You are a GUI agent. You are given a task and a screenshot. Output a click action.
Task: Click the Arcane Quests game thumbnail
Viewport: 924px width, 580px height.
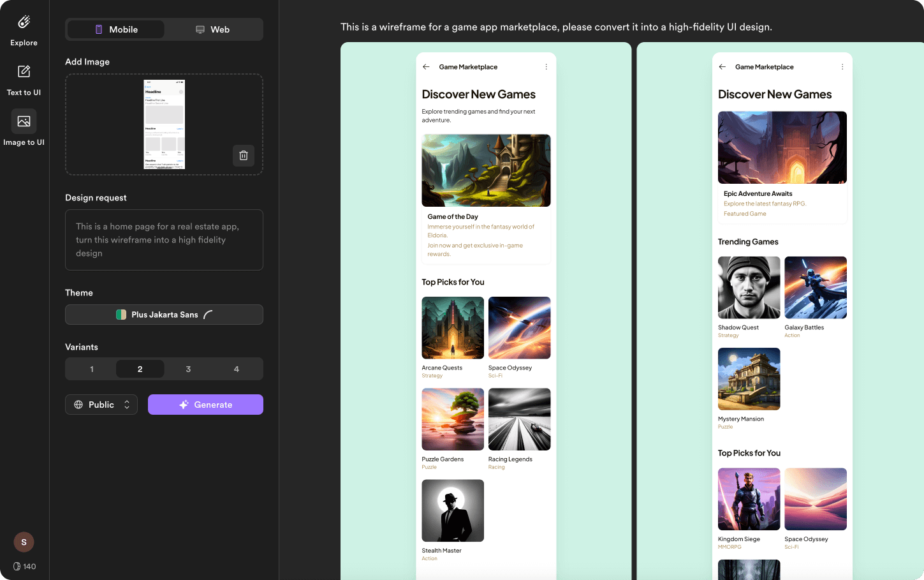(x=453, y=328)
